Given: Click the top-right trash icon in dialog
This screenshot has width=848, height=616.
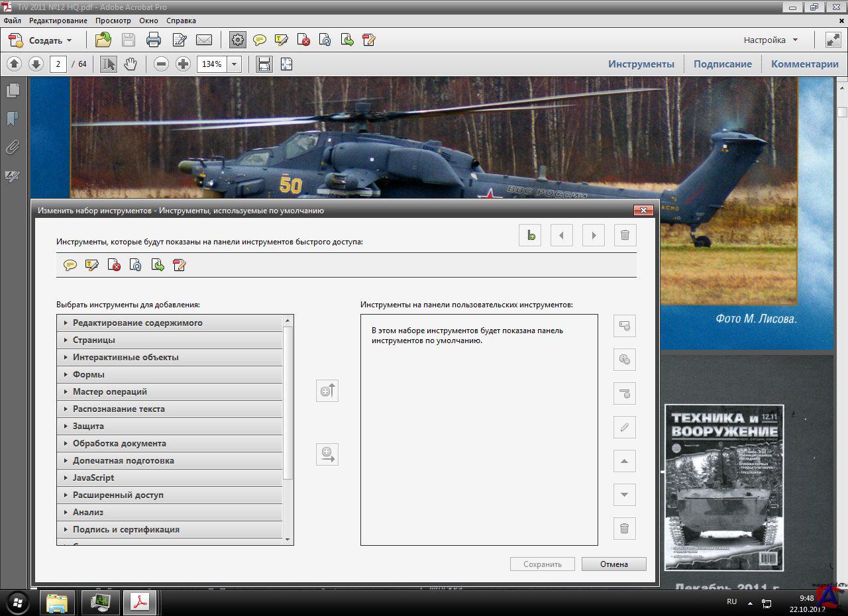Looking at the screenshot, I should [x=624, y=235].
